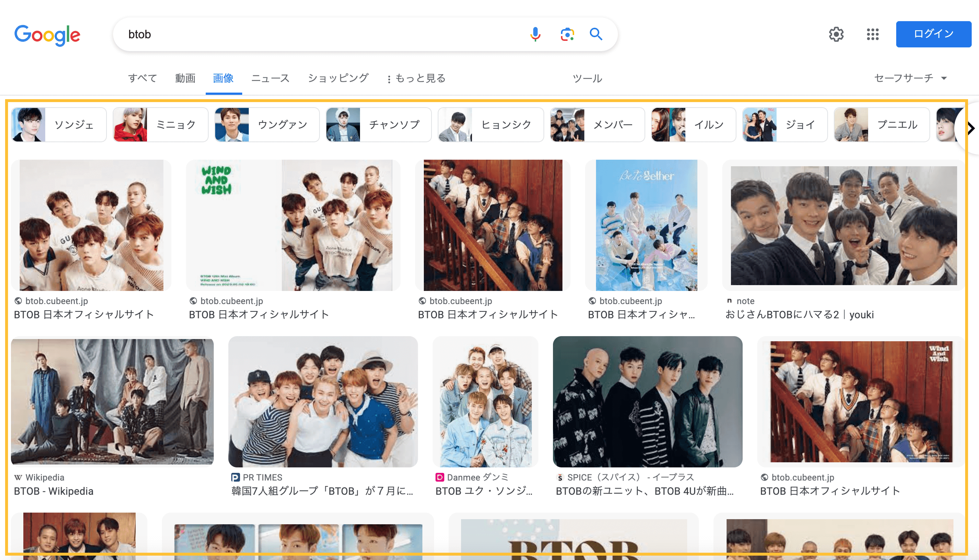Open the Wikipedia BTOB group thumbnail

tap(112, 402)
